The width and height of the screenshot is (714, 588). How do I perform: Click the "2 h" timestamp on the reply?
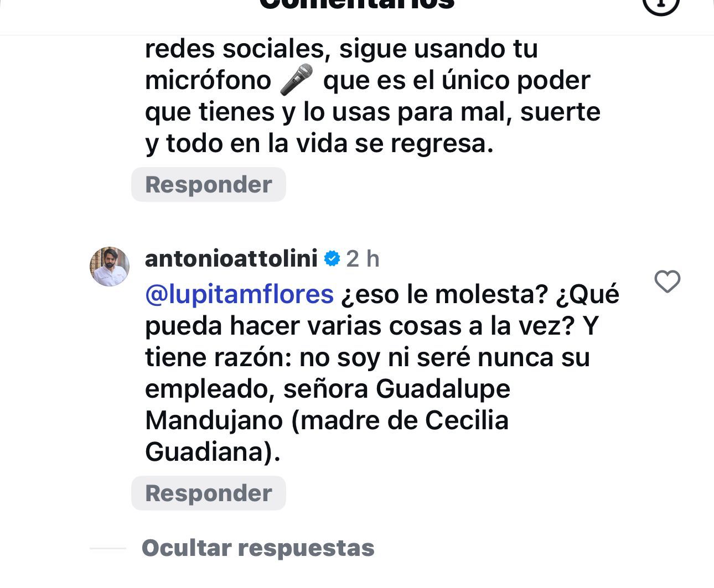tap(363, 258)
